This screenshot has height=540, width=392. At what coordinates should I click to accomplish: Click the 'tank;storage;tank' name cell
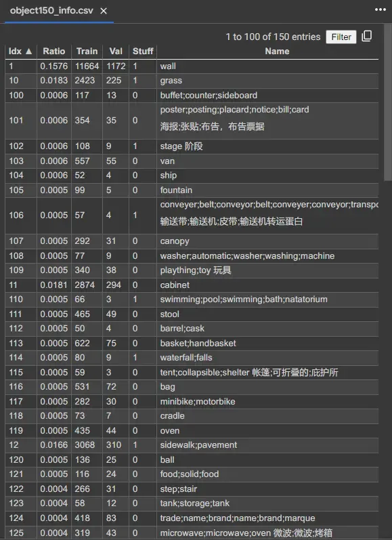coord(267,503)
